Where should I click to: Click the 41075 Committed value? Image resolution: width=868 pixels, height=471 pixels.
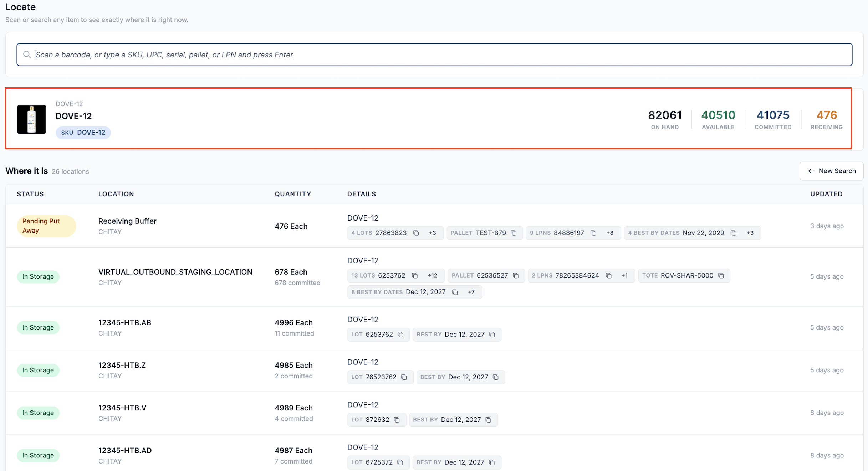[x=773, y=115]
